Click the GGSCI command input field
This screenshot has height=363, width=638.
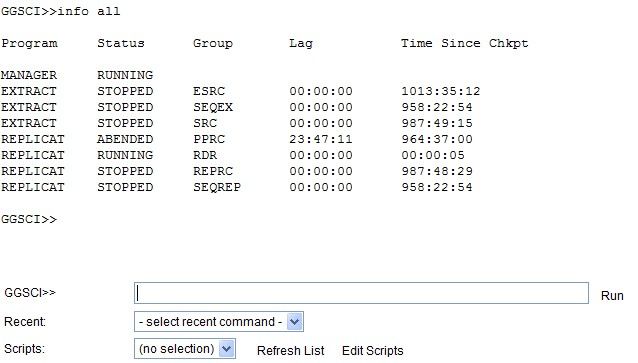coord(361,293)
